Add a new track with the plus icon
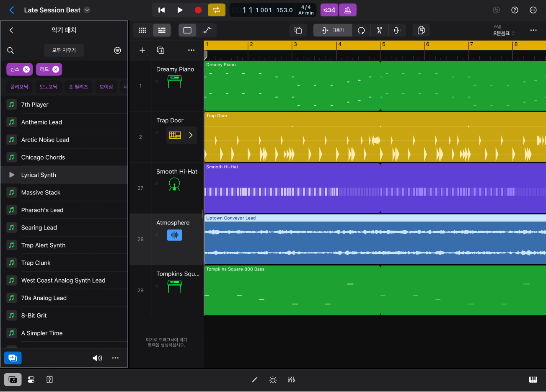 click(x=142, y=50)
